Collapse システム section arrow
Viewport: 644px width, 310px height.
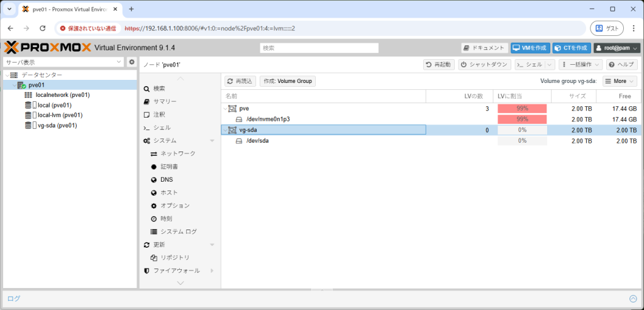(x=213, y=140)
